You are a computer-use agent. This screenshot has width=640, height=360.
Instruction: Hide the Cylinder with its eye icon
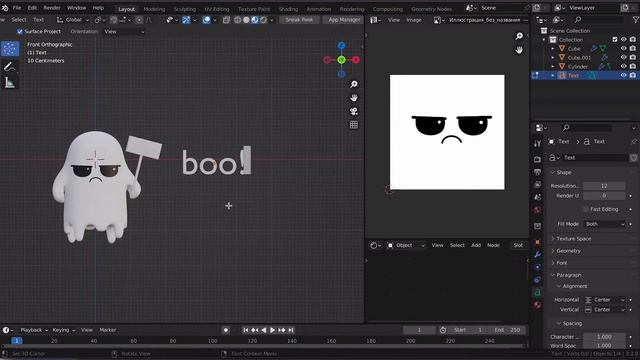[x=623, y=66]
